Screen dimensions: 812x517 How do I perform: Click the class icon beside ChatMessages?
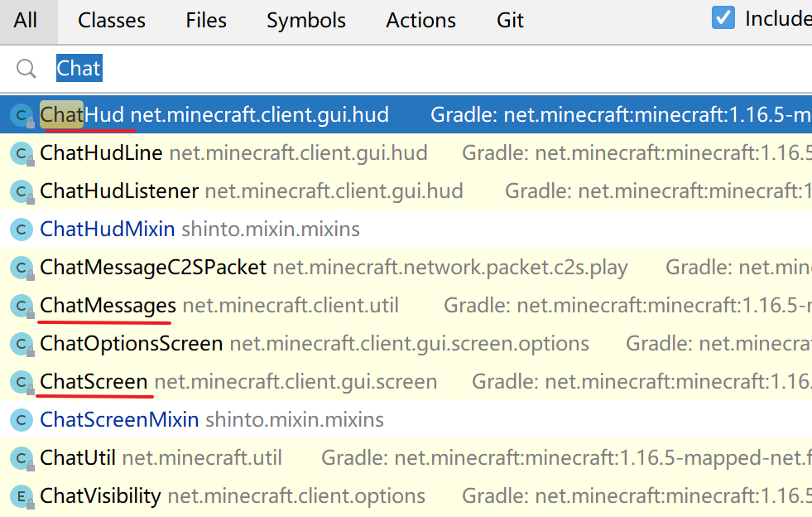point(22,306)
